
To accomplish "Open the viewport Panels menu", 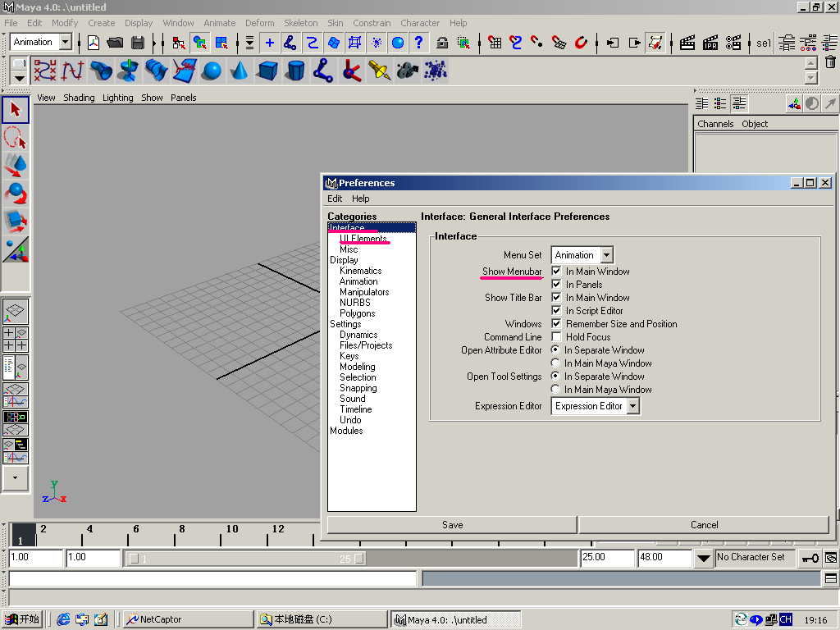I will pyautogui.click(x=183, y=98).
